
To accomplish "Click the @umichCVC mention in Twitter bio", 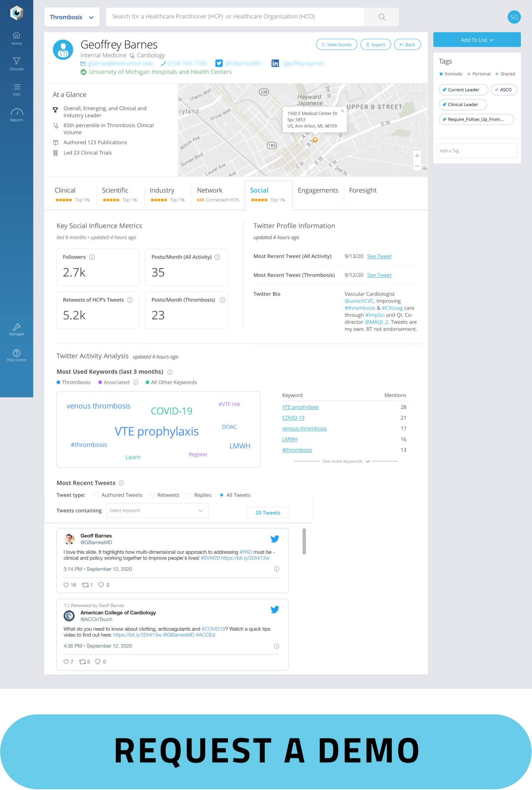I will 359,301.
